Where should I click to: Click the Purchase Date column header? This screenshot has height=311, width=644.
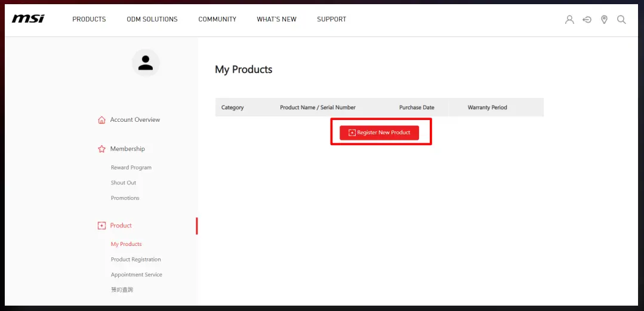417,107
